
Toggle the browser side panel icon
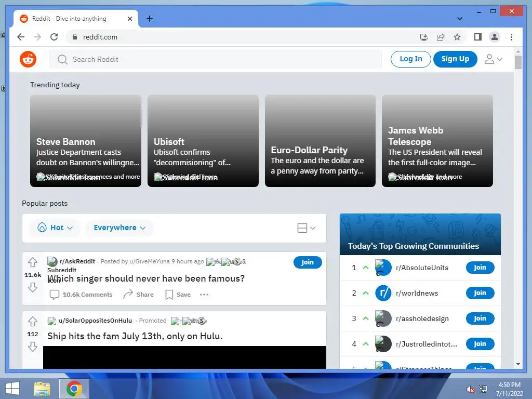tap(478, 37)
